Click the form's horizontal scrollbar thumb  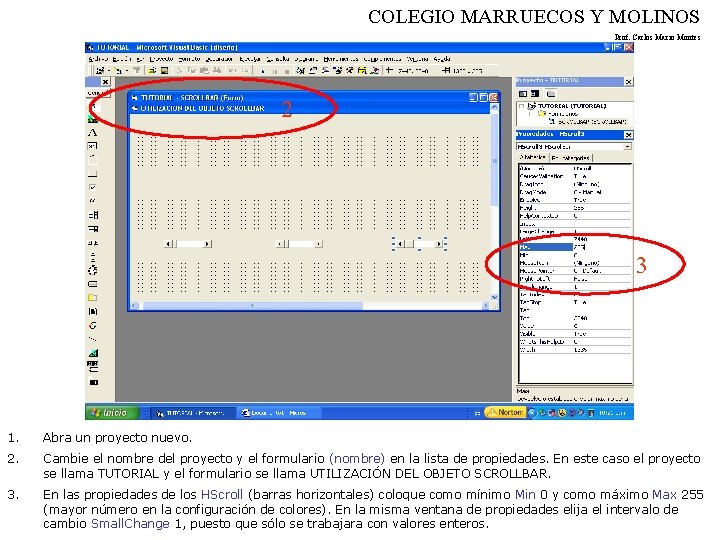tap(252, 305)
